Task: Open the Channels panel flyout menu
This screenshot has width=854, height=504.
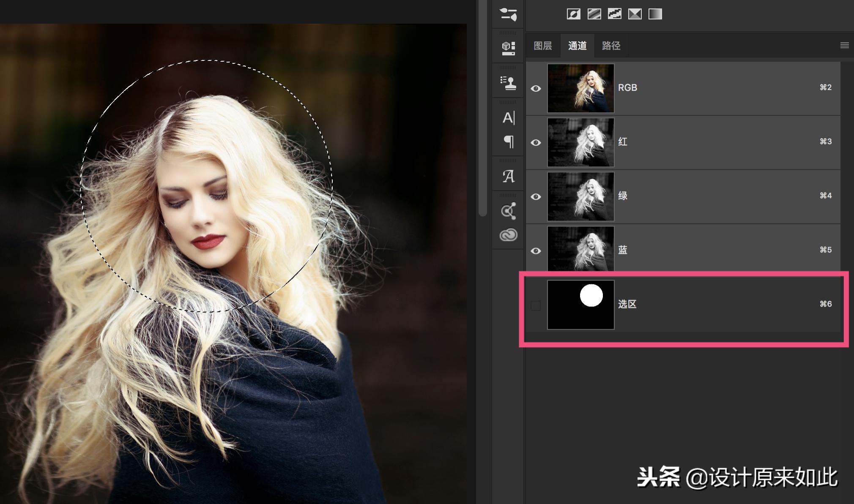Action: click(844, 45)
